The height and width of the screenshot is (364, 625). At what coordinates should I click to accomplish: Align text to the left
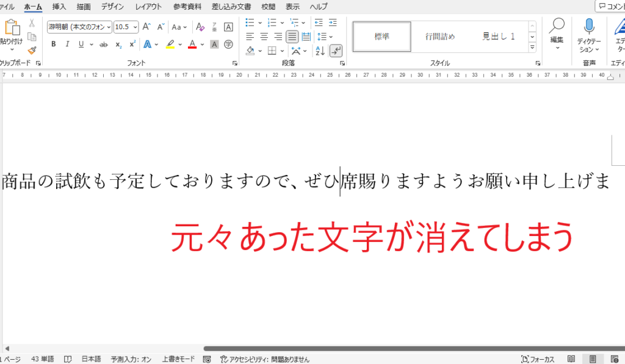(x=250, y=37)
